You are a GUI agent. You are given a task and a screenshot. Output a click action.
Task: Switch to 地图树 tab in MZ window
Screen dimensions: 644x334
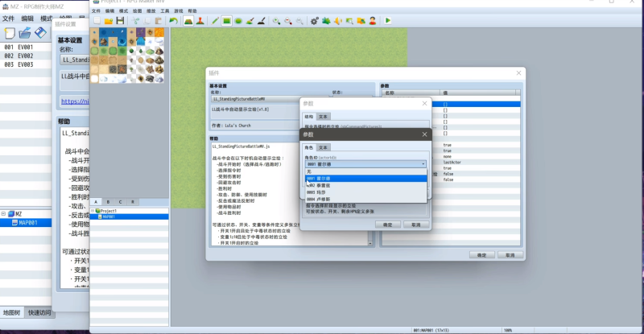click(11, 312)
